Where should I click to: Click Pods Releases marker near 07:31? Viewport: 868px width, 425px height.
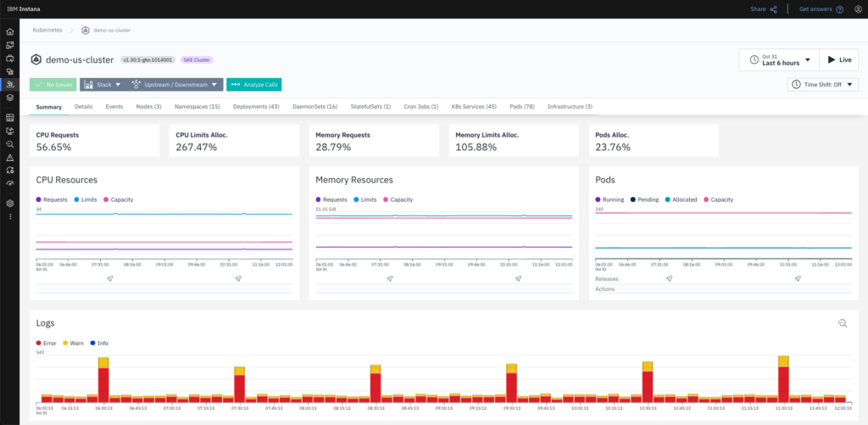pyautogui.click(x=670, y=279)
